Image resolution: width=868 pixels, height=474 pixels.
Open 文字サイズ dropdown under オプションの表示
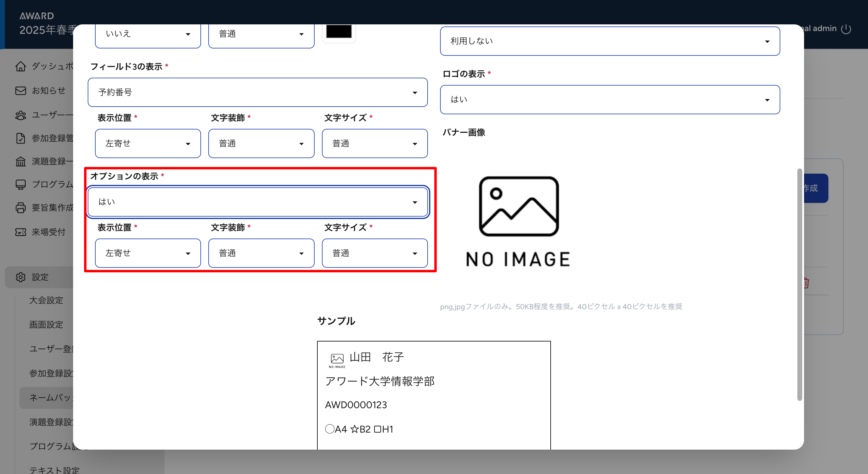(x=374, y=253)
